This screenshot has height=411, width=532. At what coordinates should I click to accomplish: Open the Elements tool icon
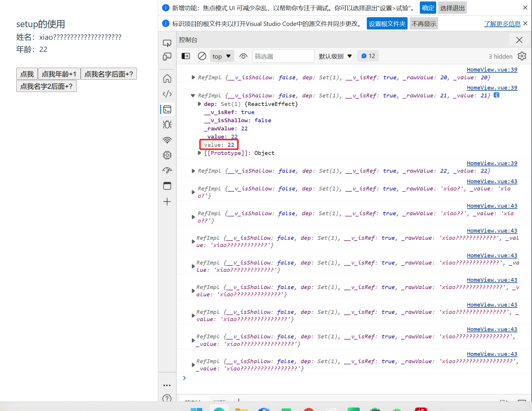point(167,94)
